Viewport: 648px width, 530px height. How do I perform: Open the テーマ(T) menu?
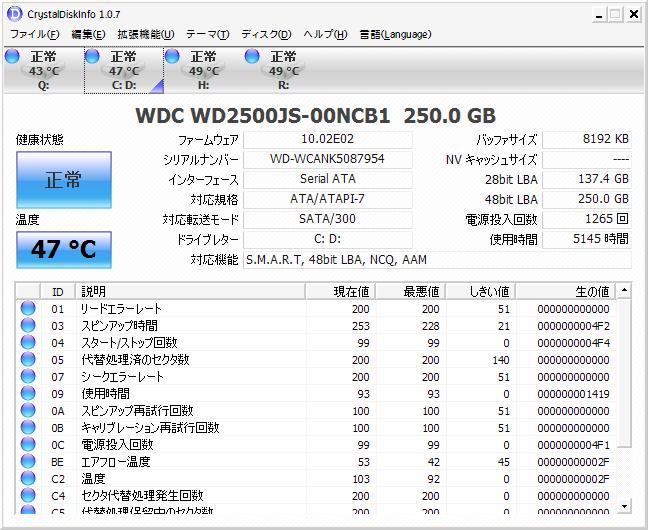coord(207,34)
